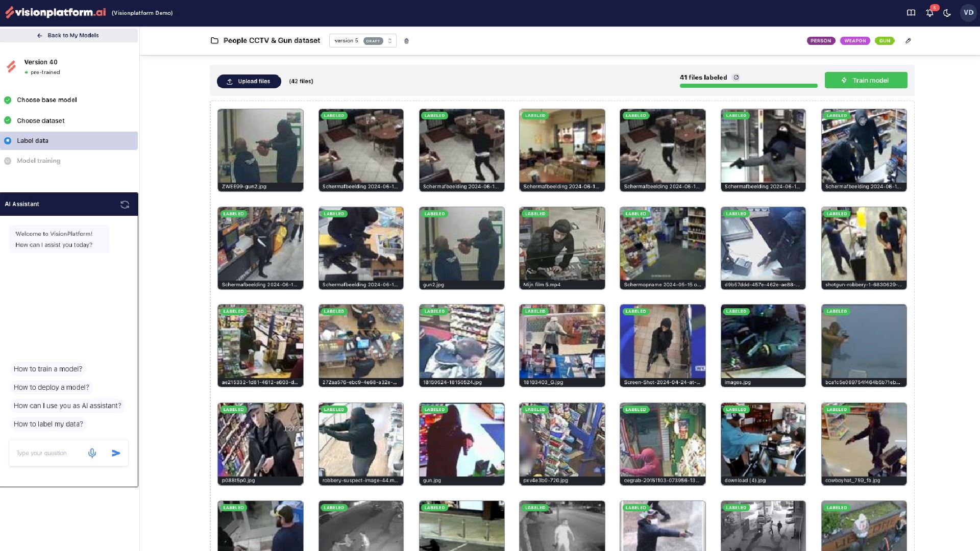This screenshot has width=980, height=551.
Task: Delete dataset version with trash icon
Action: click(406, 41)
